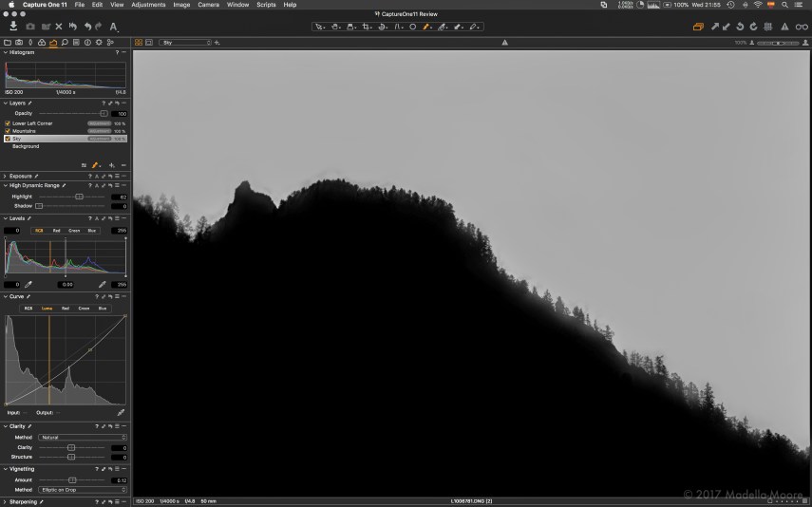Image resolution: width=812 pixels, height=507 pixels.
Task: Disable the Mountains layer checkbox
Action: point(8,131)
